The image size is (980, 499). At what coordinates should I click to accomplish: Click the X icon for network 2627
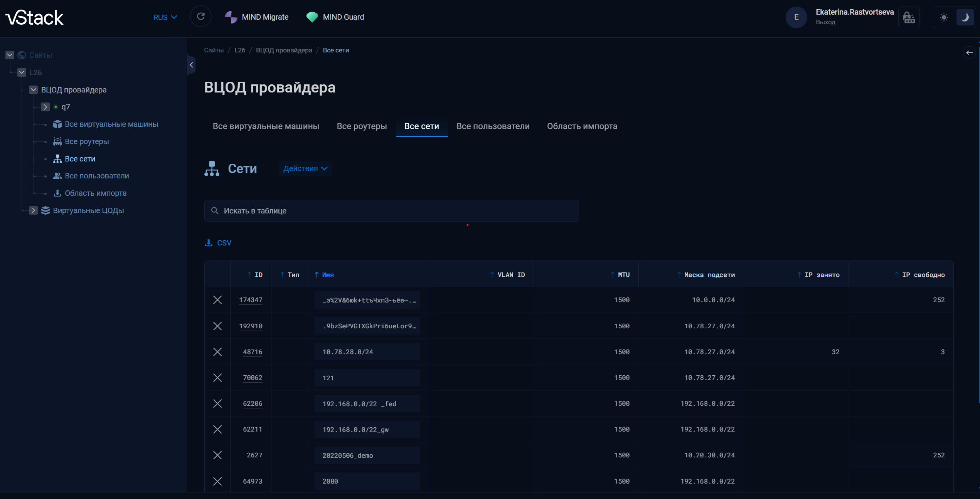coord(217,455)
